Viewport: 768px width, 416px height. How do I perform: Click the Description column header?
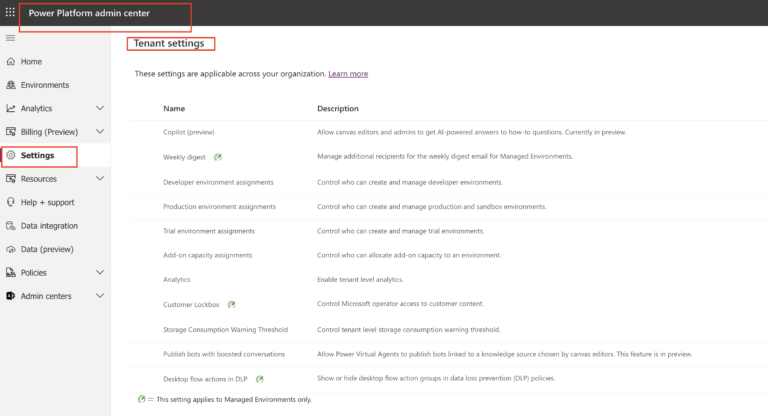(338, 108)
